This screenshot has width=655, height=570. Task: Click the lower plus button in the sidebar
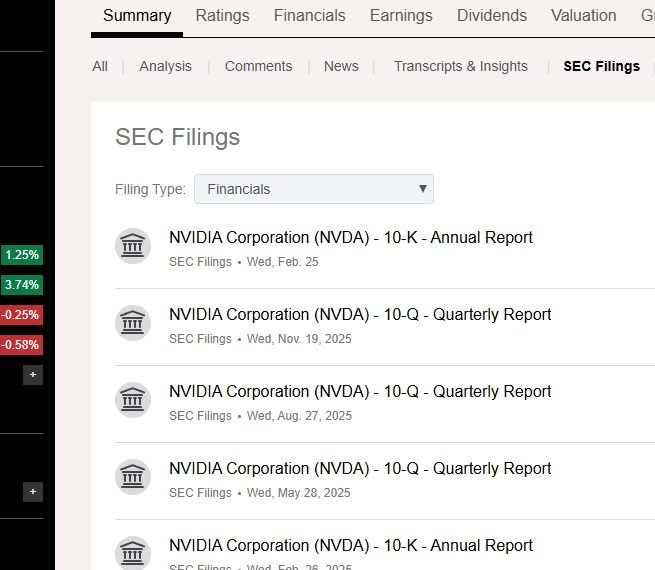click(x=33, y=492)
